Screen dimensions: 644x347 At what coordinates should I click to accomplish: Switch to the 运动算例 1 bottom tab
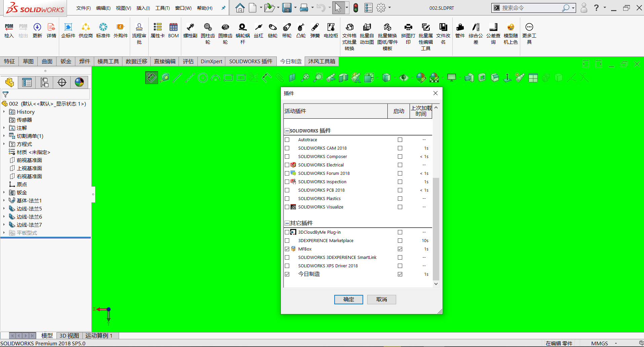[99, 336]
